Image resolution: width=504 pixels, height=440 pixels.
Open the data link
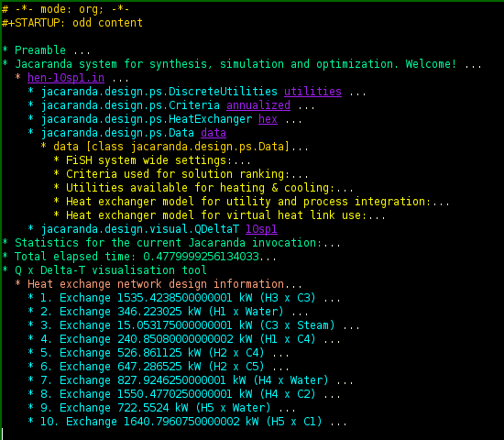click(x=214, y=133)
